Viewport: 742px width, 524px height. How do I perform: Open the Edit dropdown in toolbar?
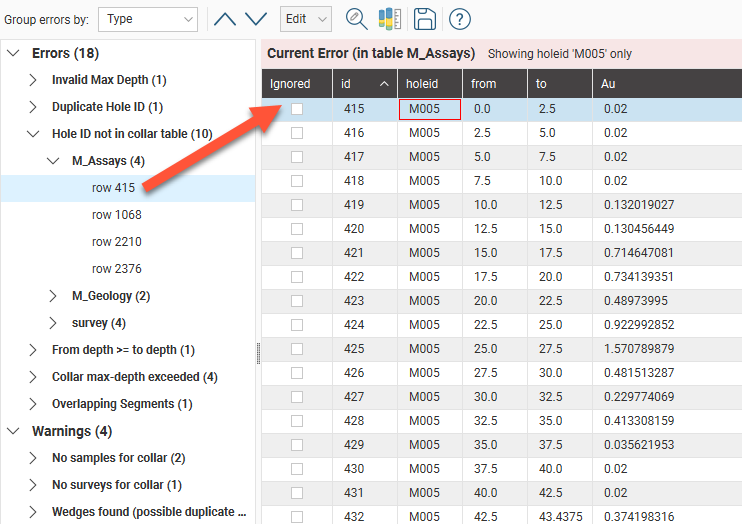click(x=306, y=19)
